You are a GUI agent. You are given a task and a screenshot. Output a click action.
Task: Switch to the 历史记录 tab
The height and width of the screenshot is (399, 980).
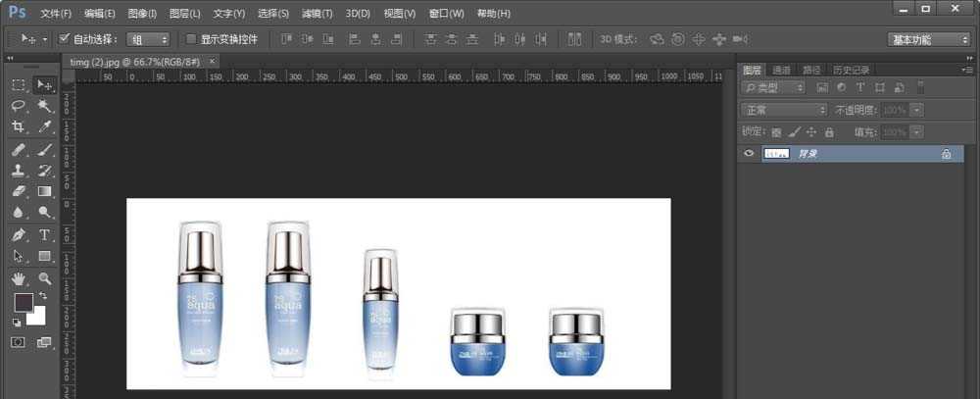coord(851,70)
